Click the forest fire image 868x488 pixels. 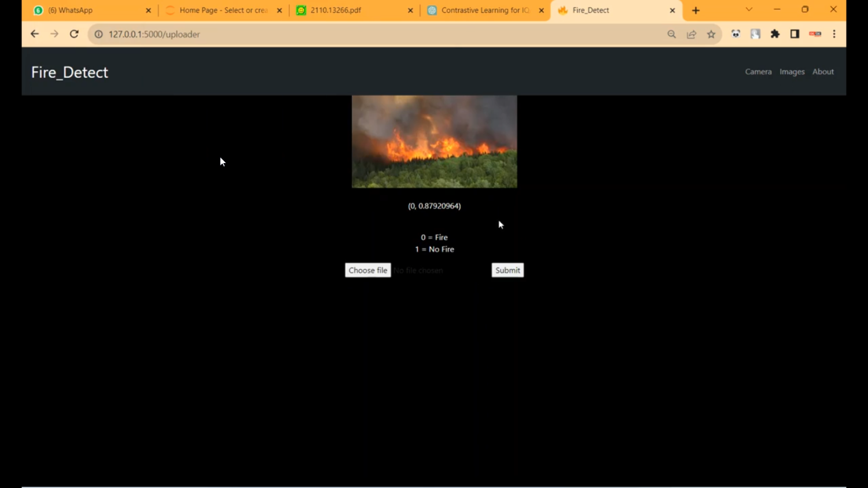435,142
